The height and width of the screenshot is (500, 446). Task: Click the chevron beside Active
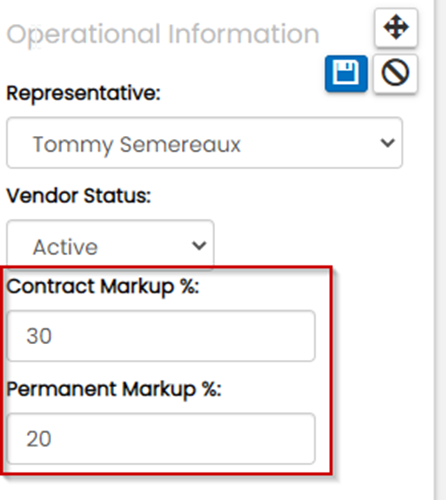pyautogui.click(x=199, y=246)
